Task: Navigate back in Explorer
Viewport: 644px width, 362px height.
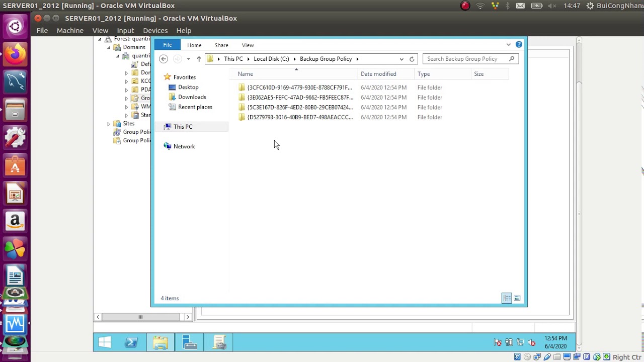Action: click(163, 59)
